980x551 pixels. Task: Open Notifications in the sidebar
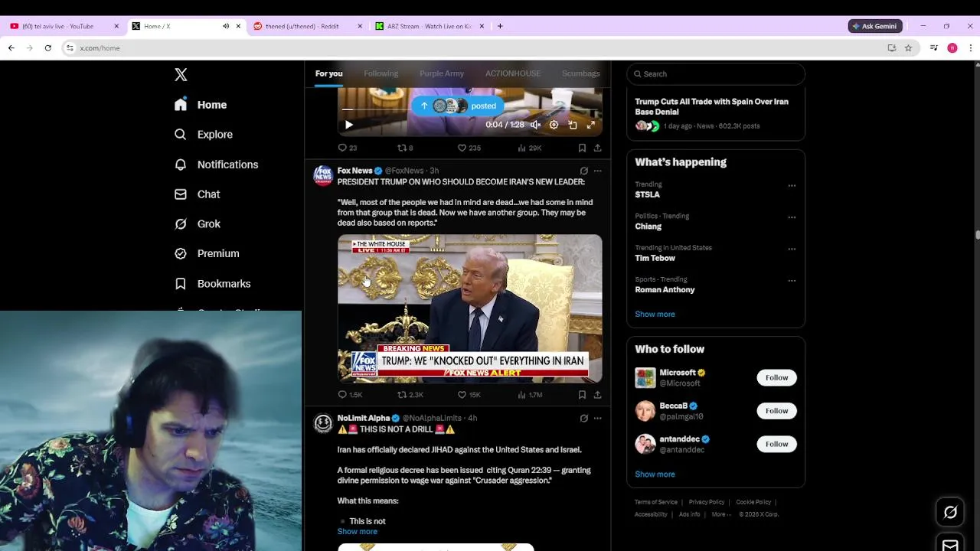216,165
